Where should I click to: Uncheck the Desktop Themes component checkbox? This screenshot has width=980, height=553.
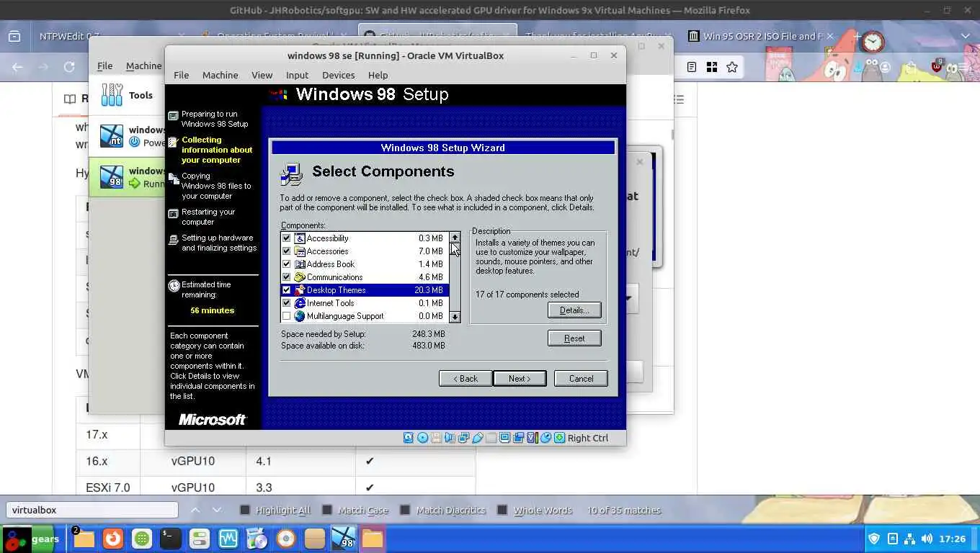click(x=286, y=290)
